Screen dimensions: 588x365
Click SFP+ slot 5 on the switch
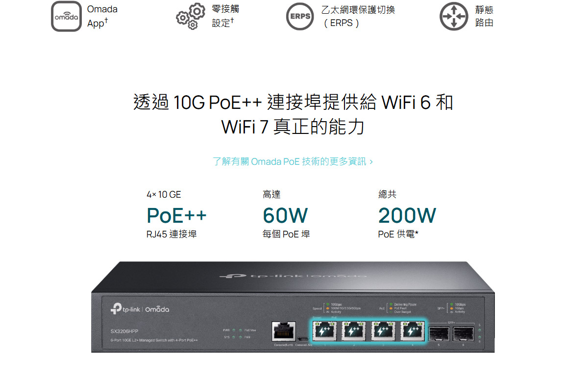[439, 334]
